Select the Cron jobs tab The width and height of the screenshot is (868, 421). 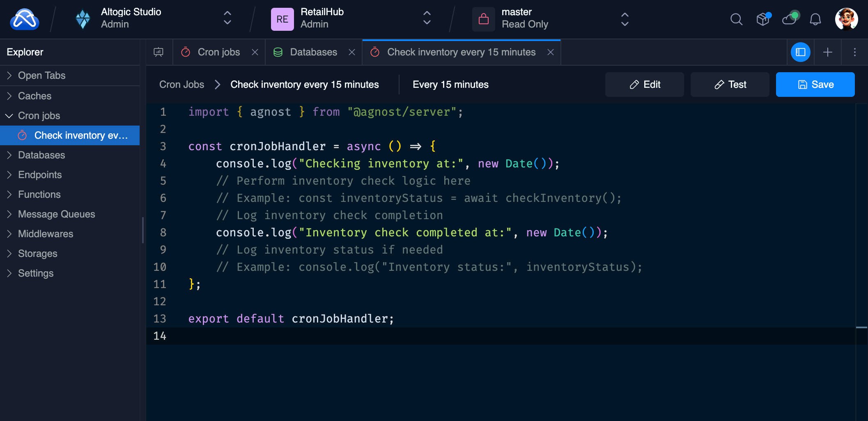click(219, 52)
